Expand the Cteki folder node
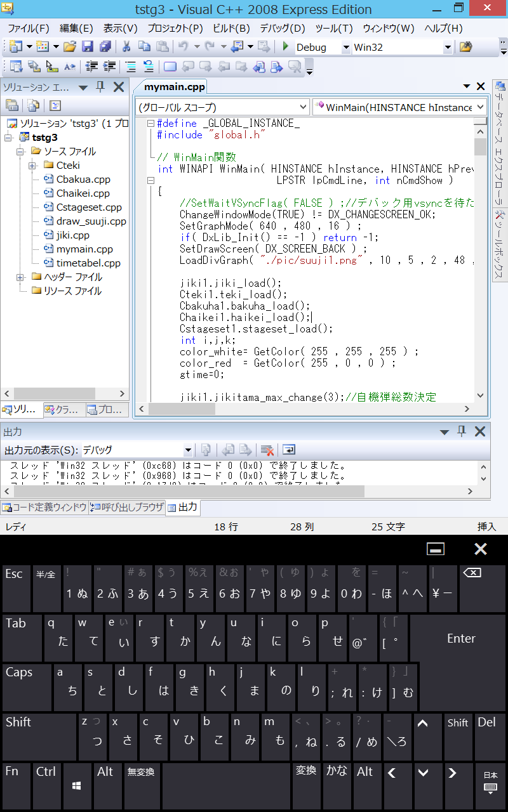 point(32,166)
